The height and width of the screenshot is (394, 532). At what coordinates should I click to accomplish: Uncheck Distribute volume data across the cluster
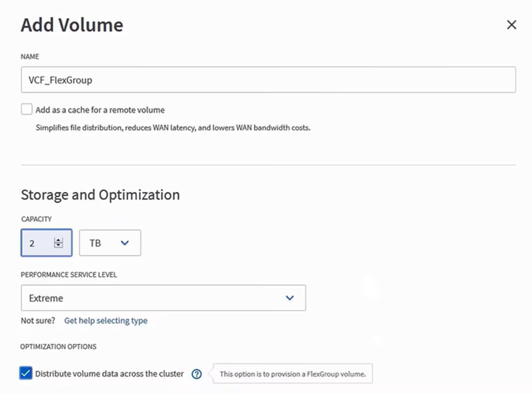(x=26, y=373)
